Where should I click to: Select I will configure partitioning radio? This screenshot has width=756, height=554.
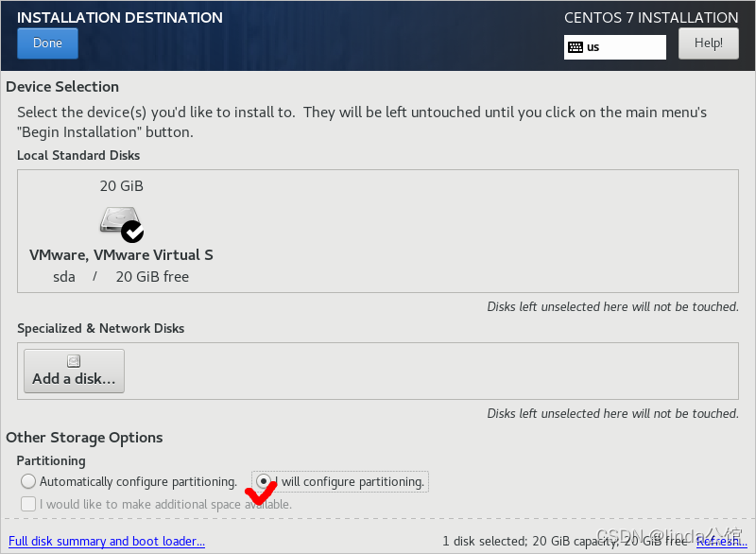264,481
